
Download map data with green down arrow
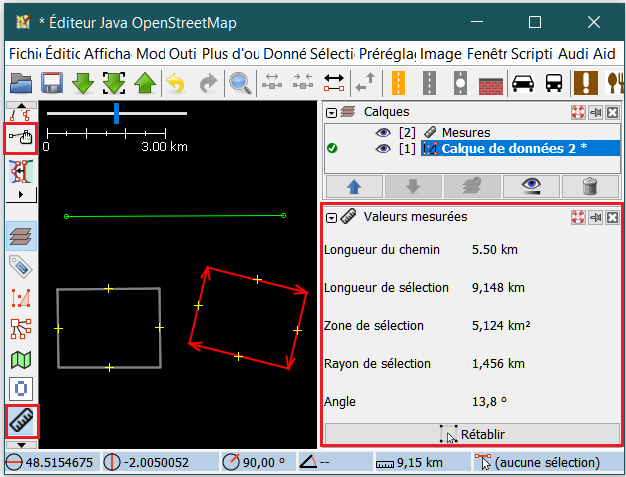coord(83,83)
